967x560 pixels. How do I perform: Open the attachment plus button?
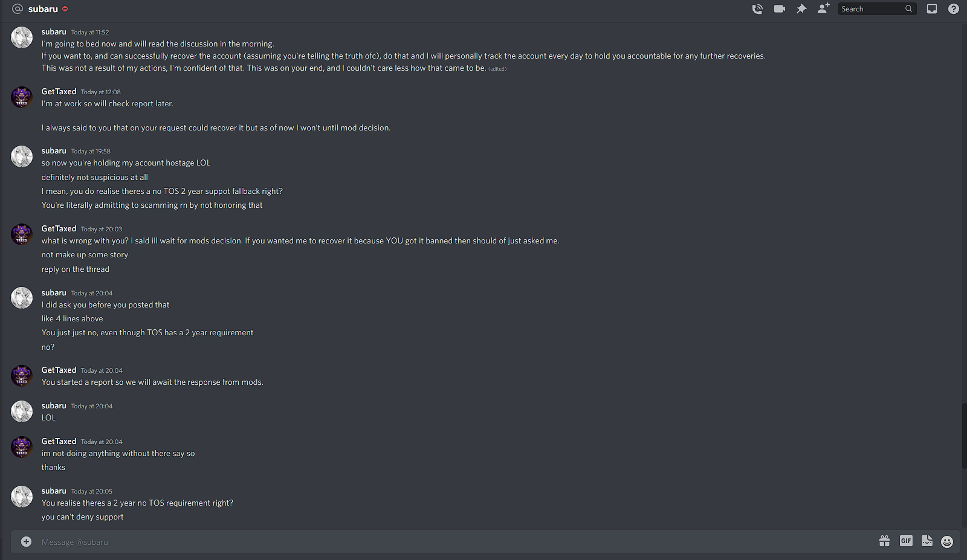26,542
